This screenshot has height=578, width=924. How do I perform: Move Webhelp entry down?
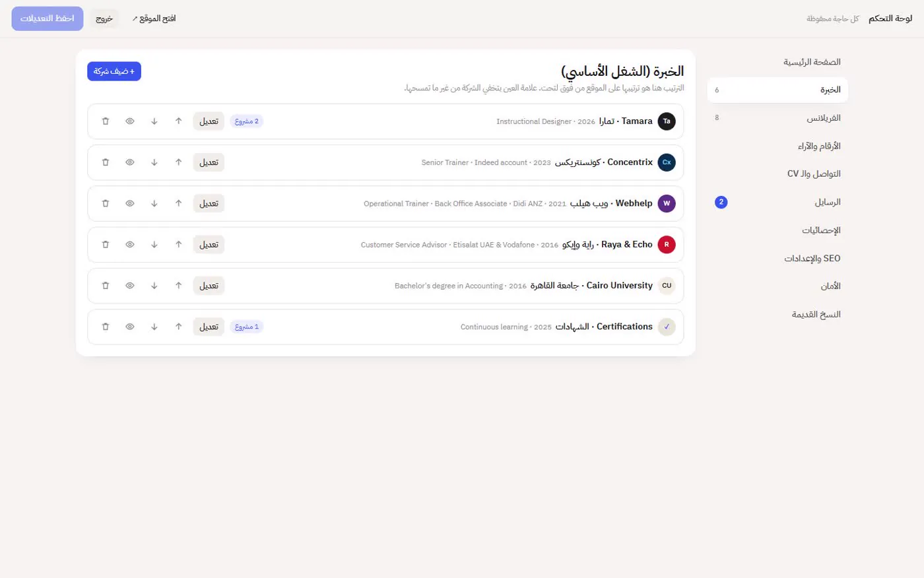(x=154, y=203)
